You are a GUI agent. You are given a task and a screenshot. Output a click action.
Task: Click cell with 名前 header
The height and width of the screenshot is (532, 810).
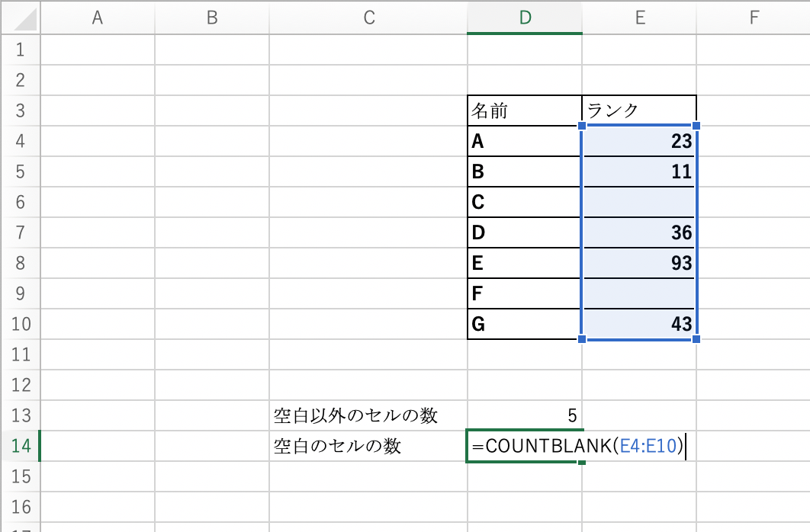point(525,111)
